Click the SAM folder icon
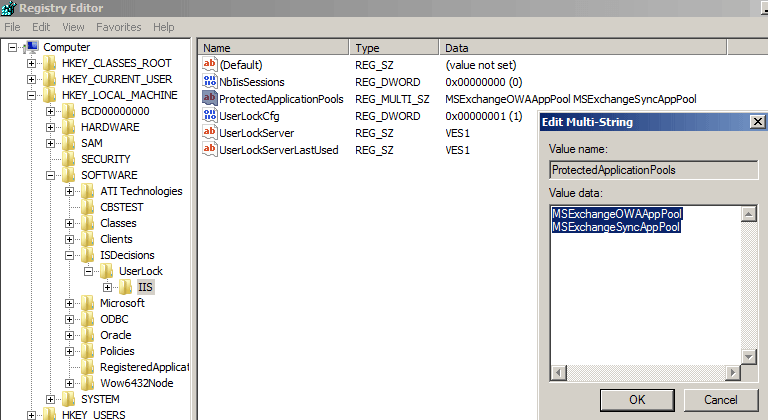This screenshot has height=420, width=768. point(69,143)
